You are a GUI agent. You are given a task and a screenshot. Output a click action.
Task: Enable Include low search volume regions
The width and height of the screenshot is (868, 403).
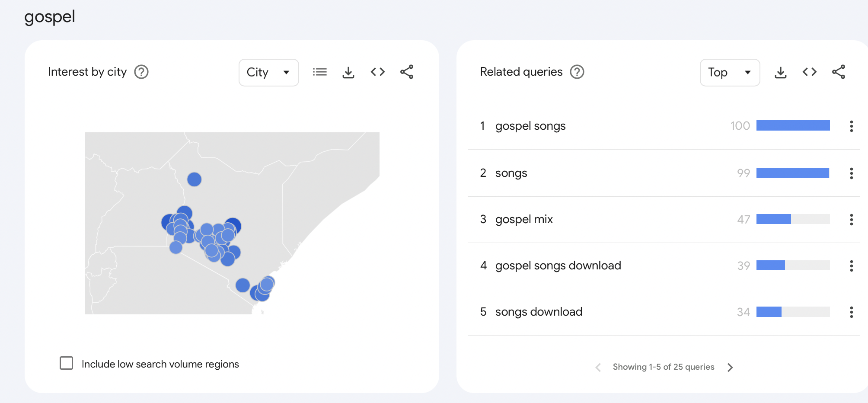(67, 363)
